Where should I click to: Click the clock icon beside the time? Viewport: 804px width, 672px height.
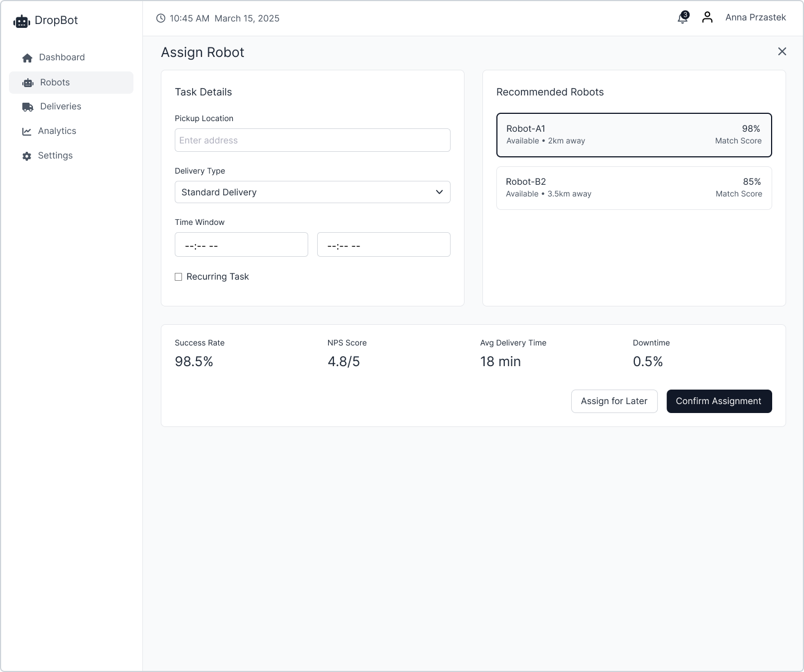(x=161, y=18)
